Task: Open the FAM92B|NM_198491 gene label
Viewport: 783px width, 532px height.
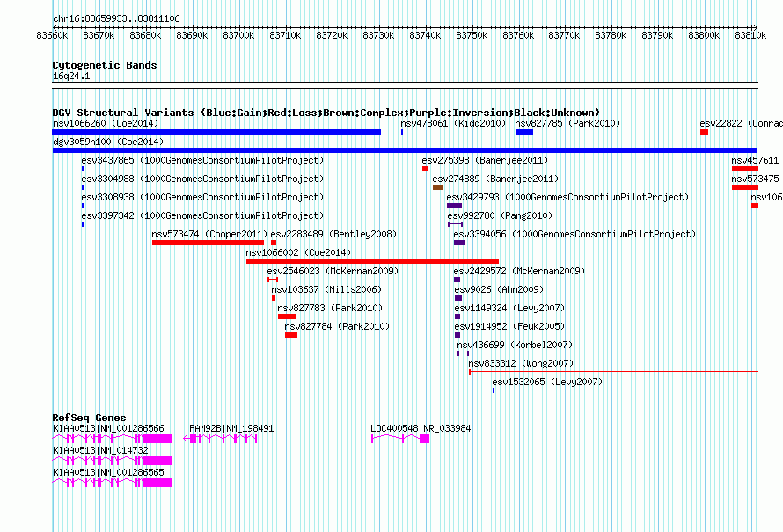Action: (231, 429)
